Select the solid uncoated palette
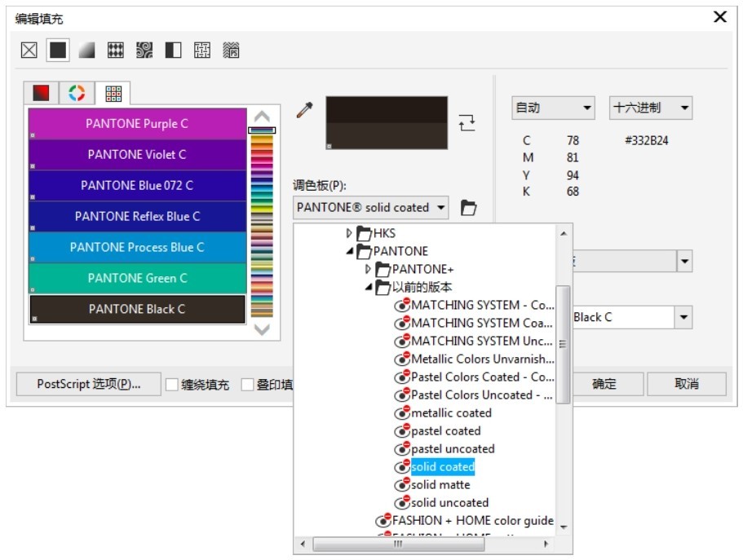The image size is (743, 560). 449,503
